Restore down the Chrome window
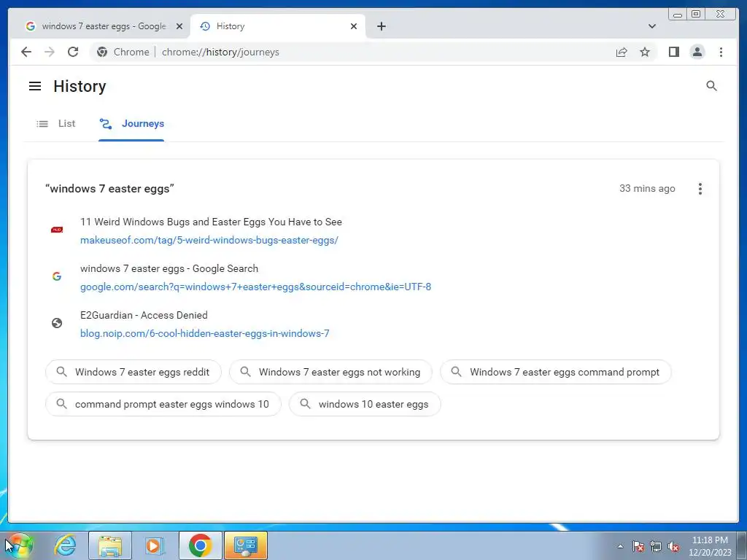The height and width of the screenshot is (560, 747). [695, 14]
